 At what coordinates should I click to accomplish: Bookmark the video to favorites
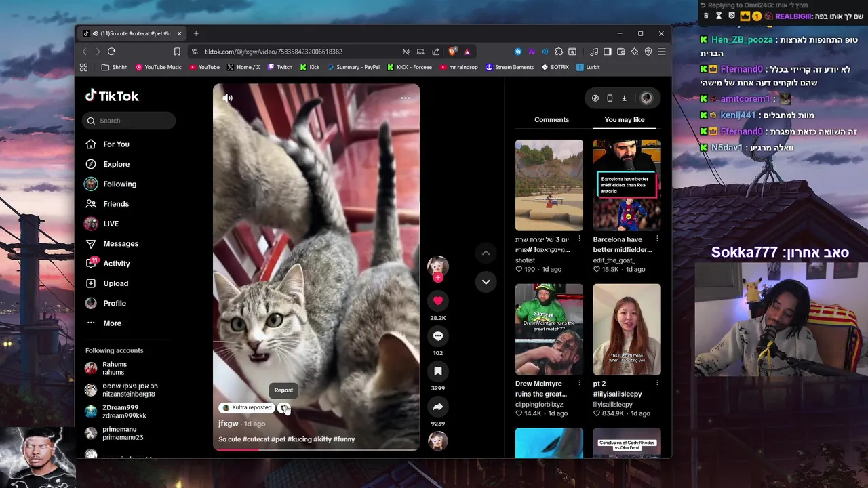438,371
